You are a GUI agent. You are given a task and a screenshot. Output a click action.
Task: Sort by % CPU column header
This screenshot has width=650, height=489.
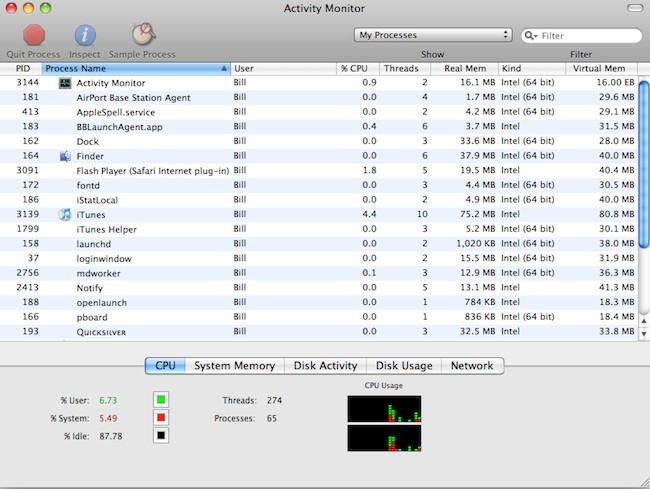tap(358, 68)
